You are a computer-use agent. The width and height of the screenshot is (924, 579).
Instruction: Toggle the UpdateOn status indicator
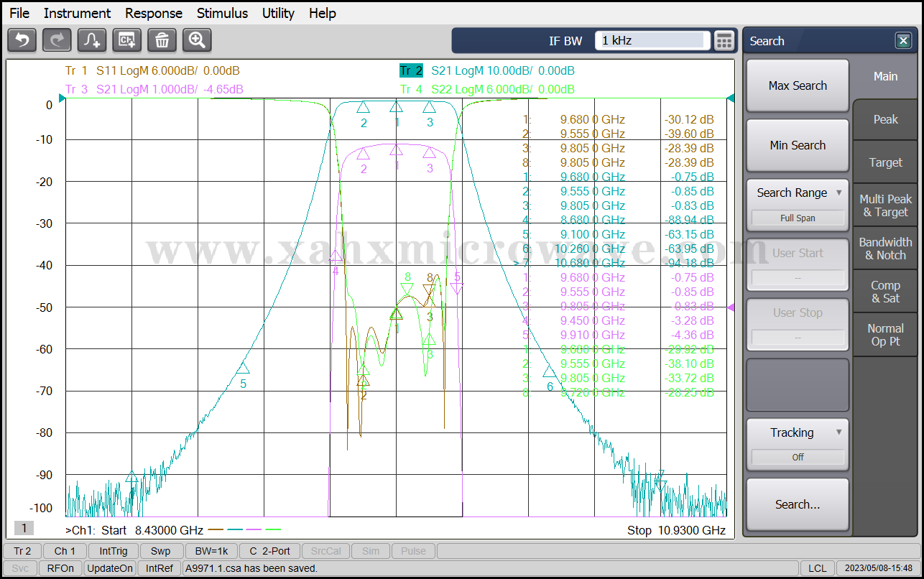[110, 568]
